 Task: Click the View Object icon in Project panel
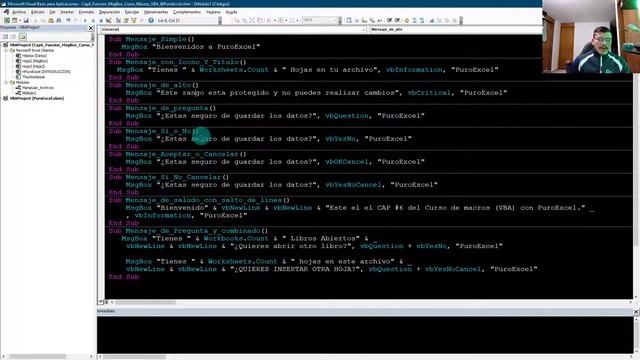click(x=13, y=37)
